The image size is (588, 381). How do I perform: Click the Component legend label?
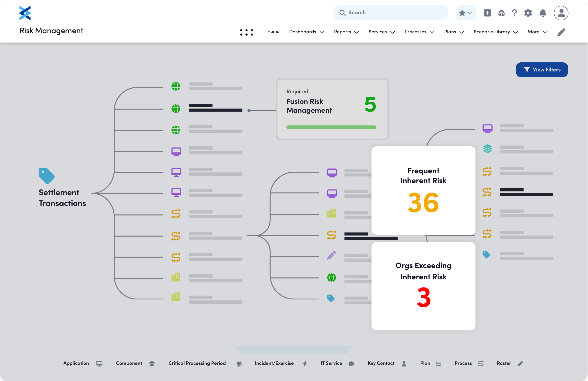129,363
